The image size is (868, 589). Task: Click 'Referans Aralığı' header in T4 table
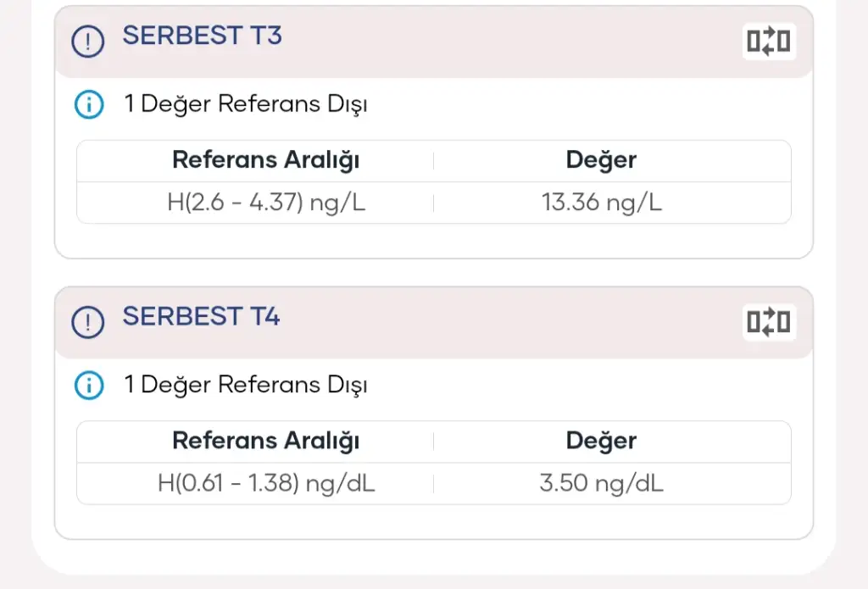[x=266, y=441]
